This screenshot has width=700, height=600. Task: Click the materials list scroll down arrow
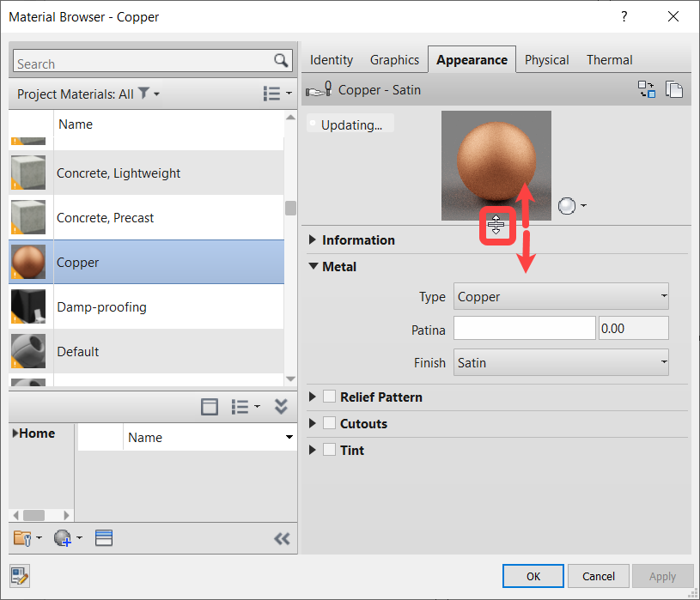pyautogui.click(x=290, y=379)
